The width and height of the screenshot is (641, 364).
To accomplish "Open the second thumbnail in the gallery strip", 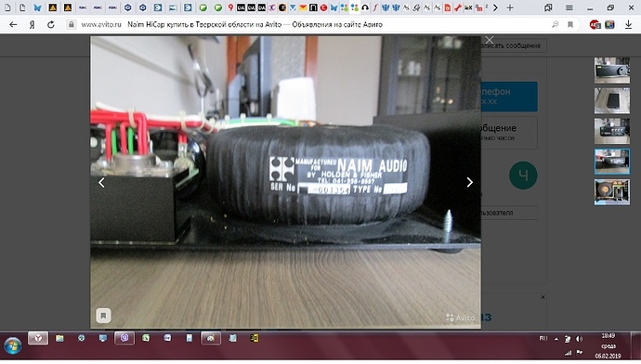I will pyautogui.click(x=612, y=100).
